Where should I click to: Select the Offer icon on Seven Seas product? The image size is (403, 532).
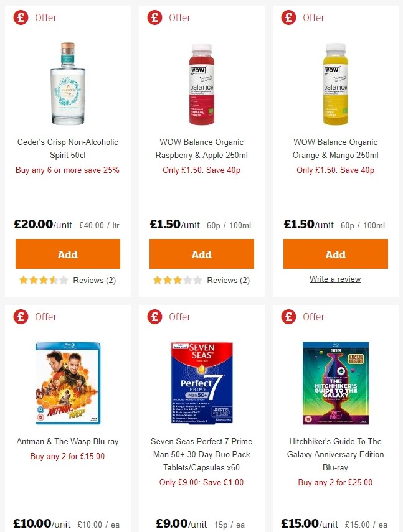coord(154,317)
